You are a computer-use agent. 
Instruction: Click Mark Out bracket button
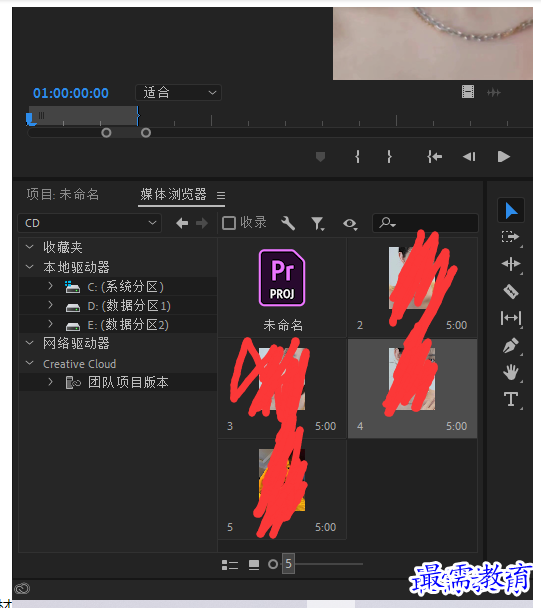(x=389, y=157)
